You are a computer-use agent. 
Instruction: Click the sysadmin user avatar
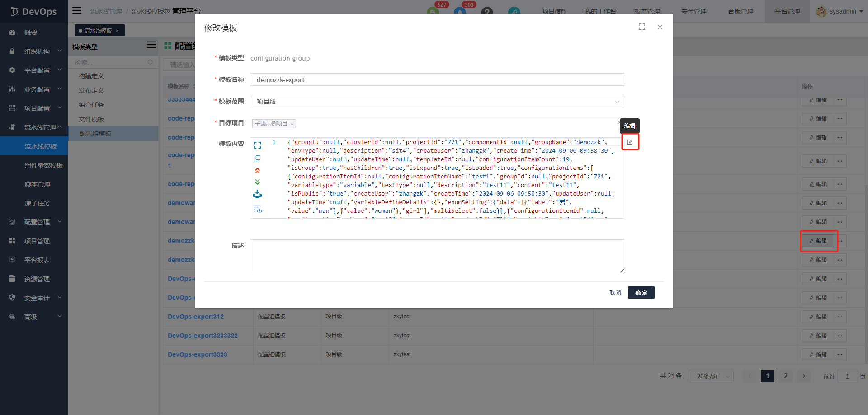pyautogui.click(x=821, y=11)
